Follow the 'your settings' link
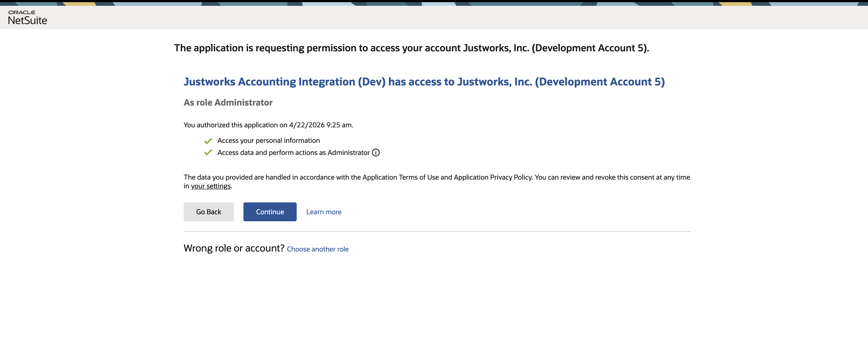868x345 pixels. click(x=211, y=186)
